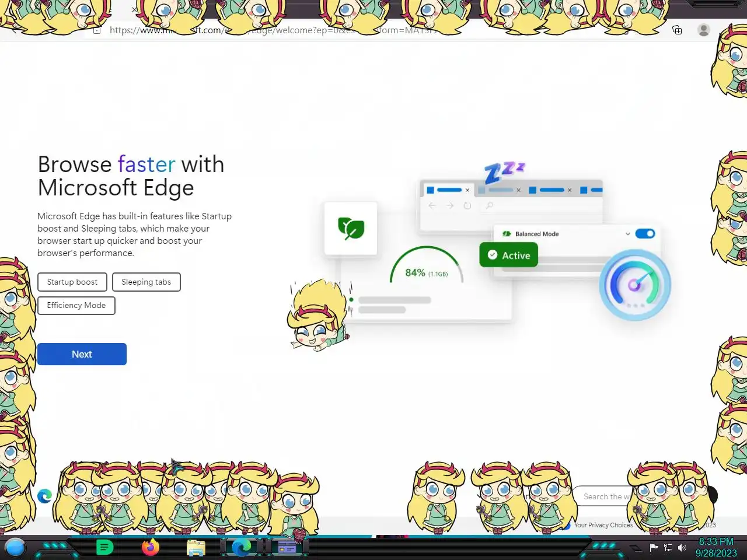Open the purple window app on the taskbar
This screenshot has width=747, height=560.
[x=287, y=547]
